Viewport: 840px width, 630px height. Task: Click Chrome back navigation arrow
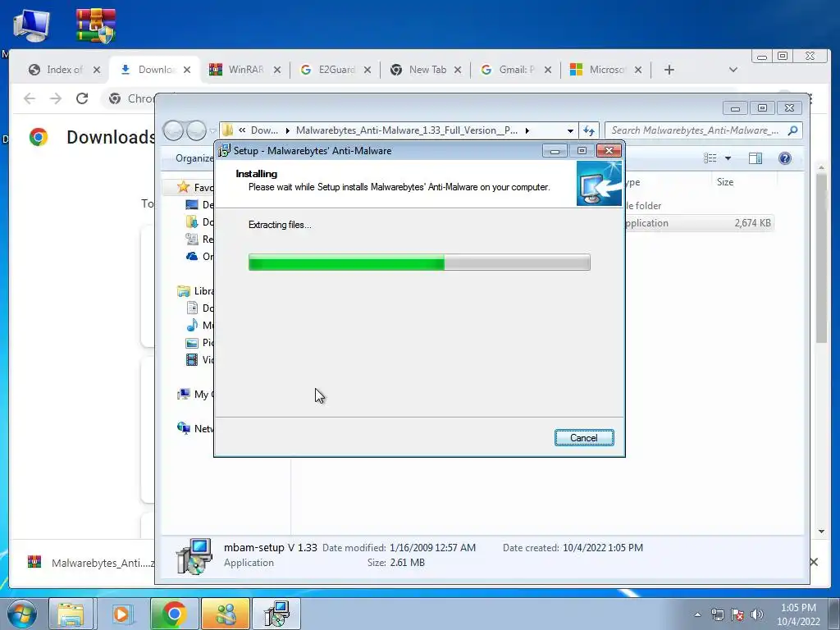[30, 98]
